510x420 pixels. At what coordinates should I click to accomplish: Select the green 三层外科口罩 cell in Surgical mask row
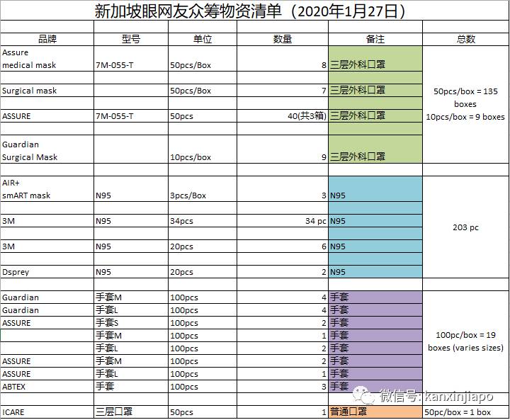[x=375, y=91]
